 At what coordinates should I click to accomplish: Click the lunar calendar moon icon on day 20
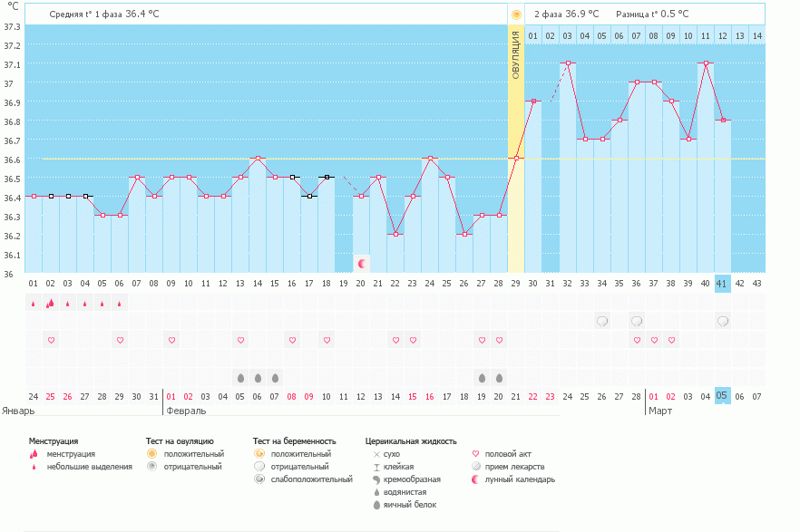363,264
